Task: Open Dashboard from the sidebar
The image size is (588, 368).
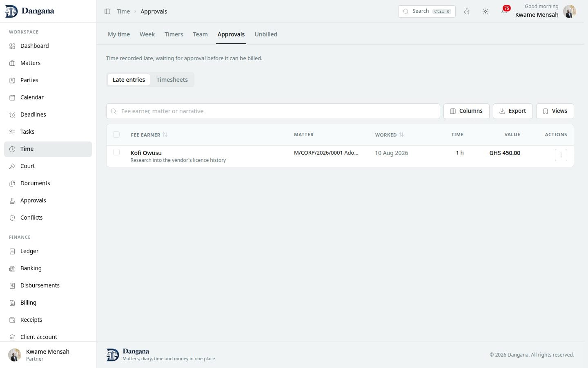Action: coord(48,46)
